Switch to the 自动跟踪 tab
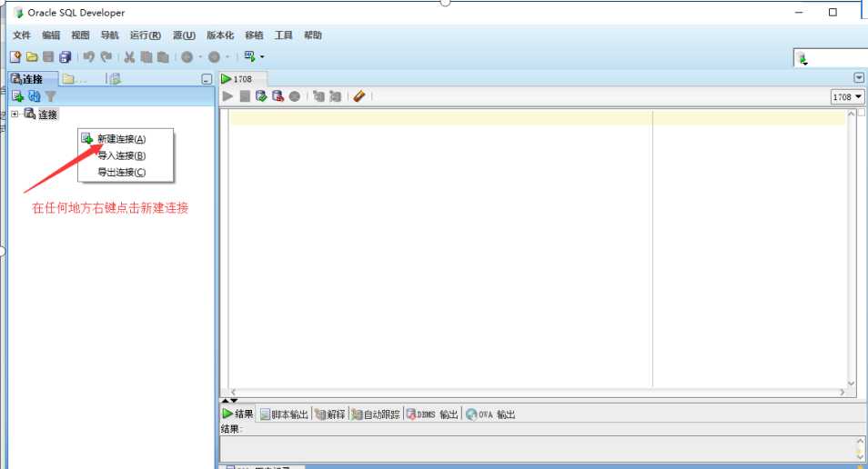Screen dimensions: 868x469 (376, 414)
